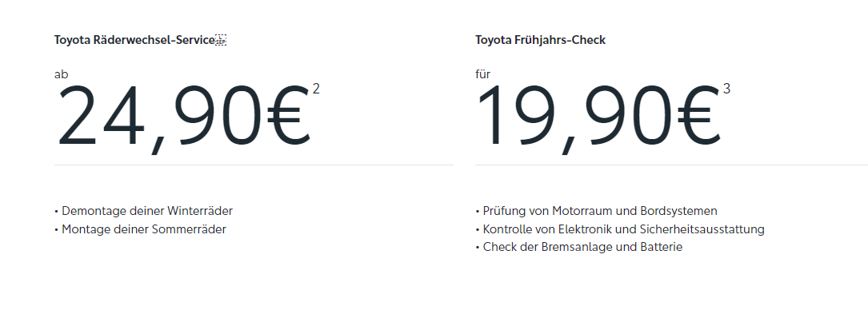Click the euro symbol in the 19,90€ price
The height and width of the screenshot is (322, 868).
click(698, 115)
